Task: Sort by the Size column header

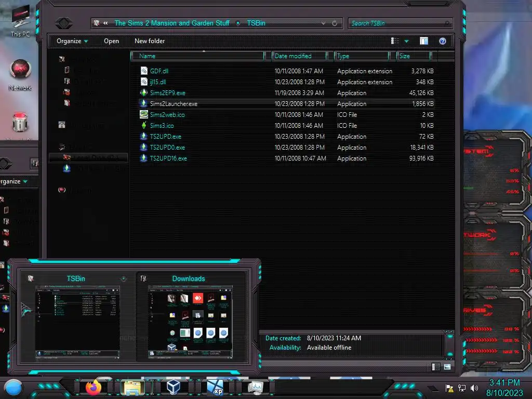Action: tap(414, 56)
